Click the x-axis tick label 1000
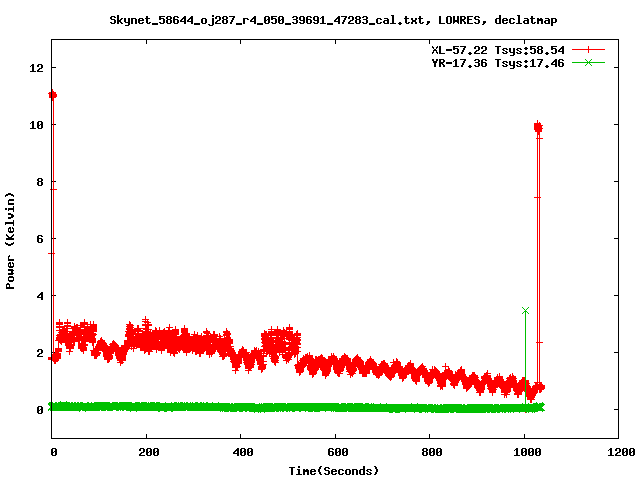The height and width of the screenshot is (480, 640). (x=527, y=452)
